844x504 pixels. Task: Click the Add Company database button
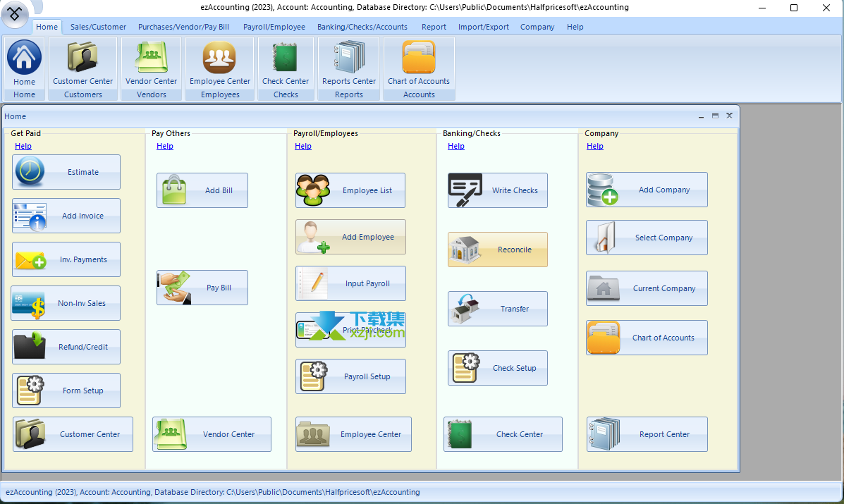coord(647,190)
